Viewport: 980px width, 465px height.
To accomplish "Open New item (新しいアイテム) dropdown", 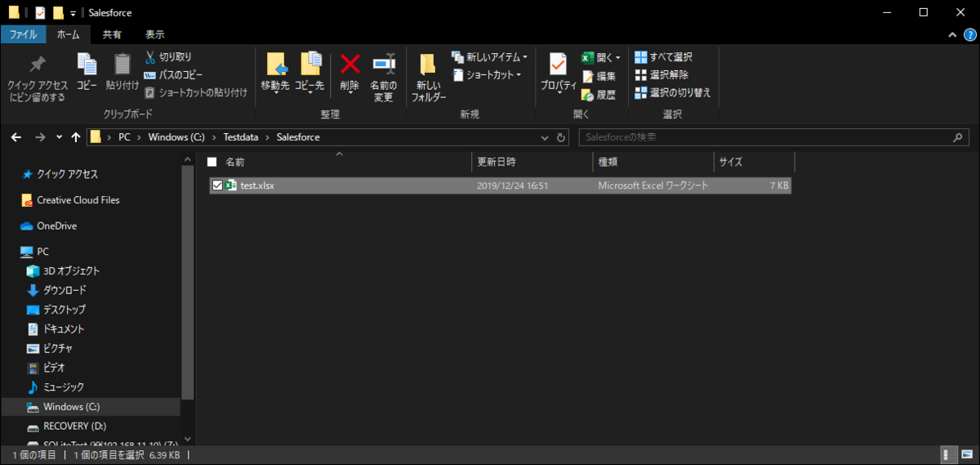I will click(x=489, y=57).
